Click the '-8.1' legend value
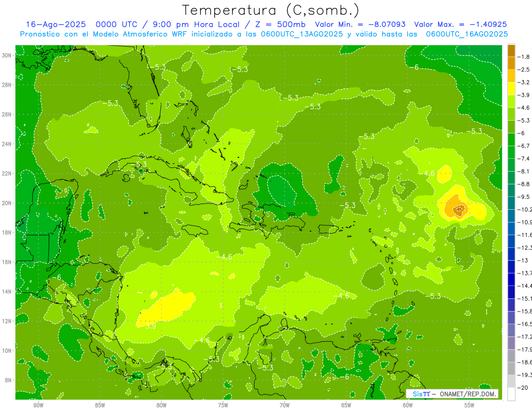This screenshot has height=411, width=532. coord(524,171)
